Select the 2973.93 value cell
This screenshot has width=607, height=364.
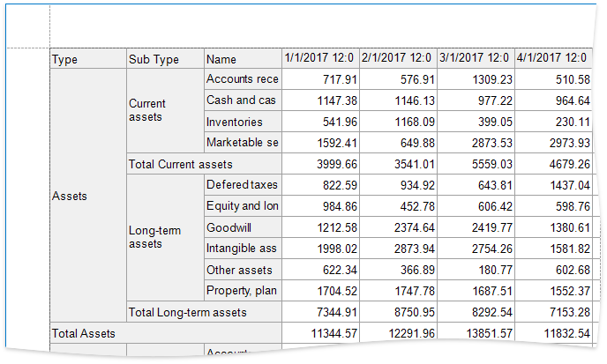point(553,143)
